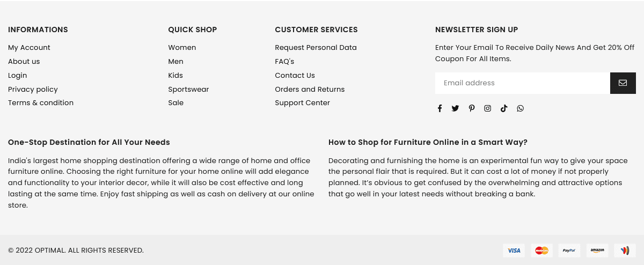
Task: Click the TikTok icon
Action: (504, 108)
